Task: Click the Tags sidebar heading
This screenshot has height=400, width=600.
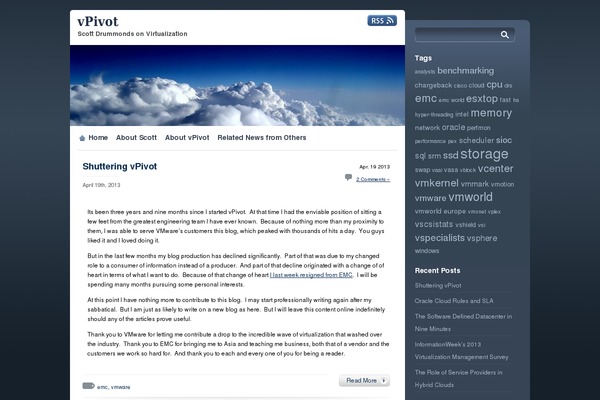Action: [x=423, y=58]
